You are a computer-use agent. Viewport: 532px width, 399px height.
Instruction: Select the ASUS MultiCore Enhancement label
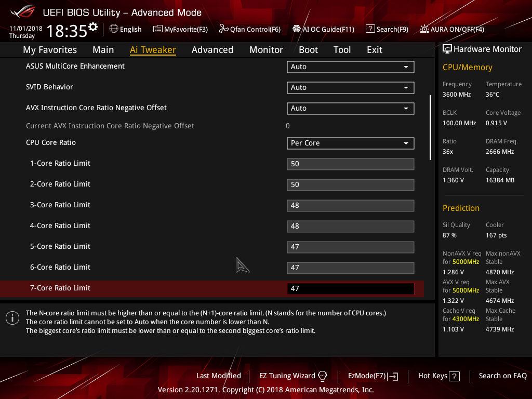75,66
